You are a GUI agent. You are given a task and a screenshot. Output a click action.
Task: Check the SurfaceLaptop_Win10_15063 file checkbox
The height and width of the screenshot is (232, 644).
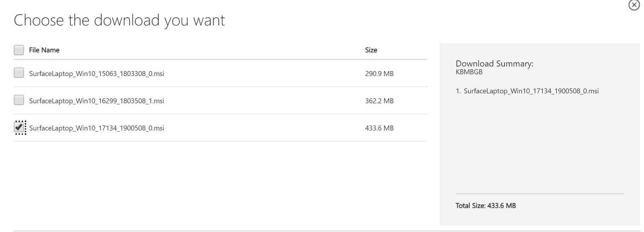click(x=19, y=73)
